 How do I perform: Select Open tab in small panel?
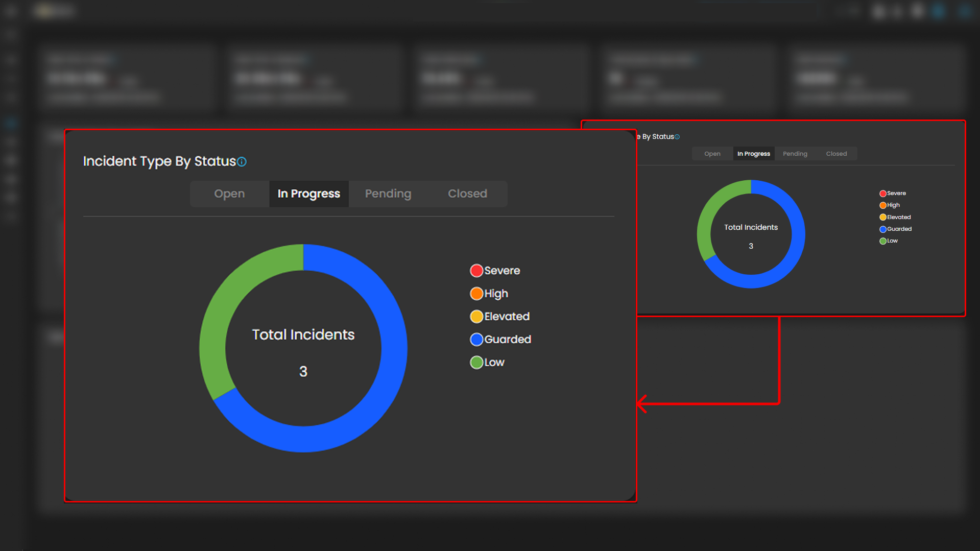click(x=712, y=154)
